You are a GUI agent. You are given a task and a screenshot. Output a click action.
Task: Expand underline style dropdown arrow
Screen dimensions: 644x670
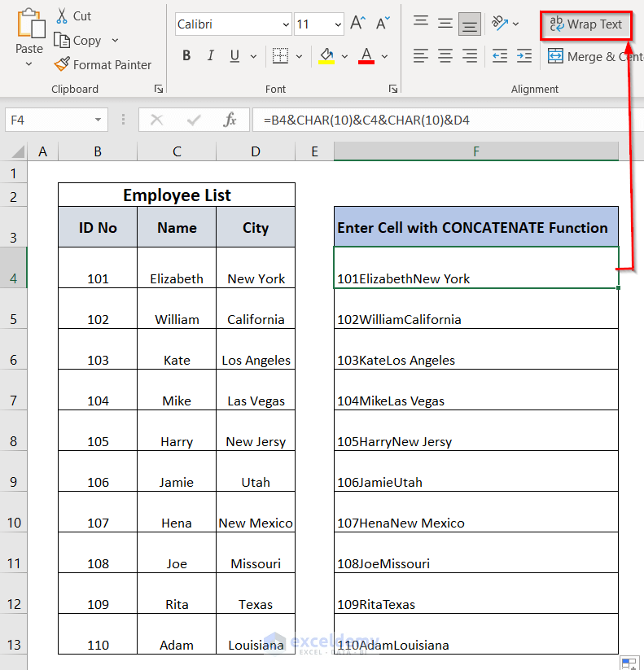tap(253, 56)
